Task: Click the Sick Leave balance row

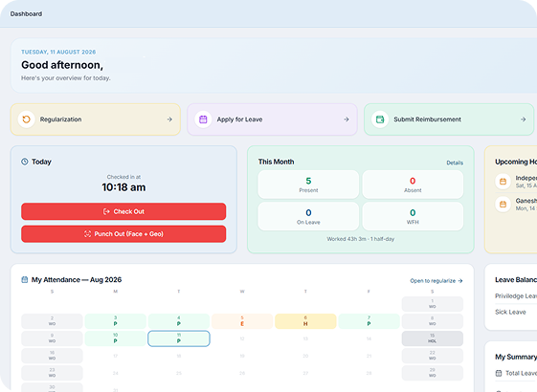Action: (516, 312)
